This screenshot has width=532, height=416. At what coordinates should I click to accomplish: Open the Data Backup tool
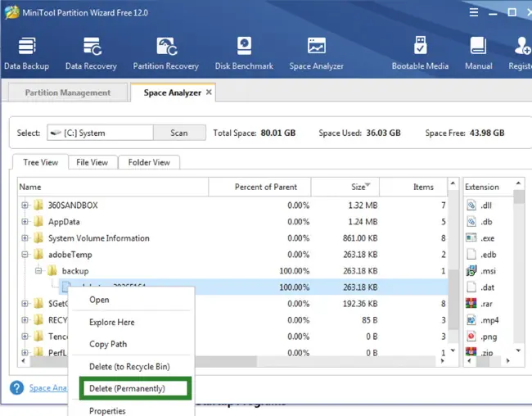point(26,54)
